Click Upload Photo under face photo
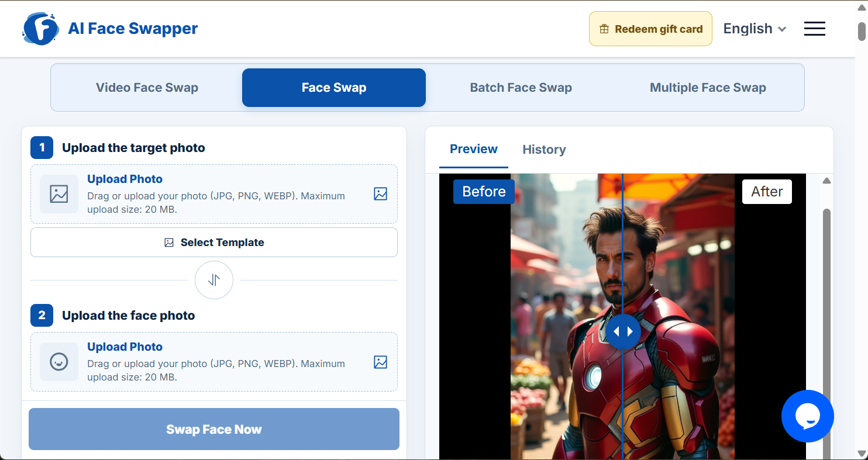The width and height of the screenshot is (868, 460). [x=125, y=347]
